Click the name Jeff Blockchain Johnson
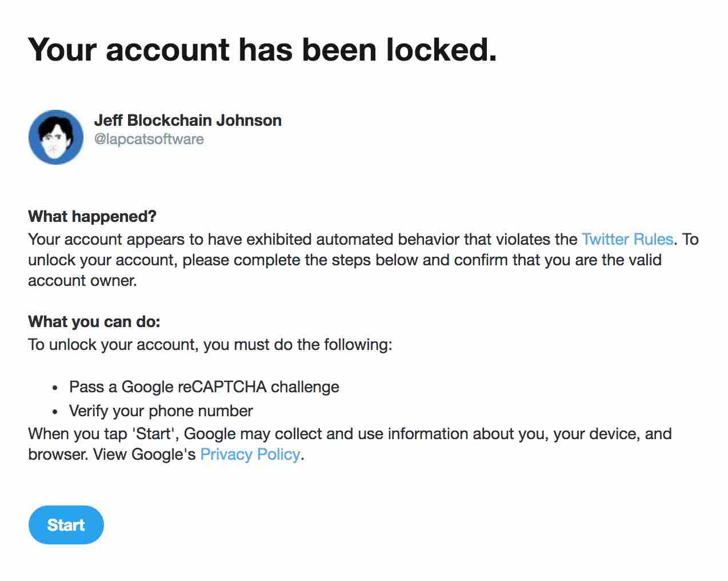This screenshot has width=728, height=581. (x=187, y=120)
